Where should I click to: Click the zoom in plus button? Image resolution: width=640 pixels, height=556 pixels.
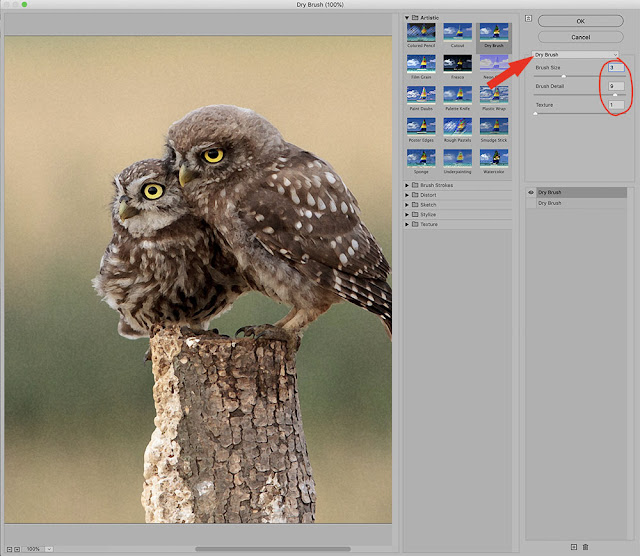[17, 549]
